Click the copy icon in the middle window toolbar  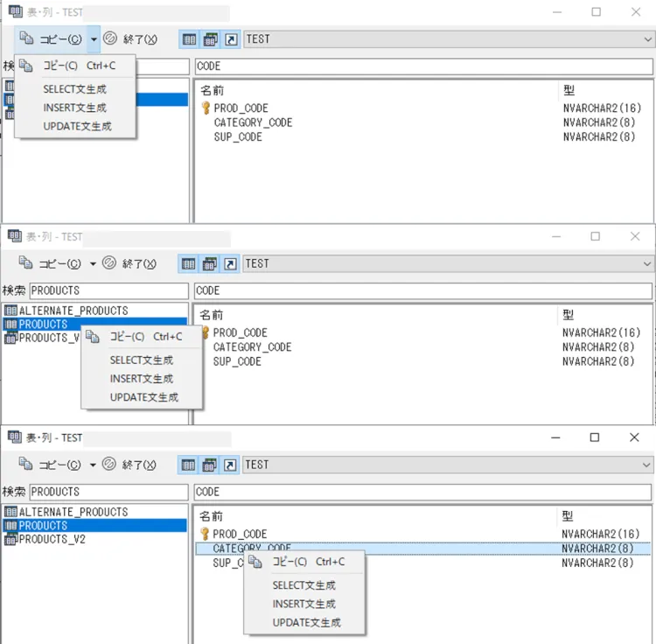click(25, 263)
